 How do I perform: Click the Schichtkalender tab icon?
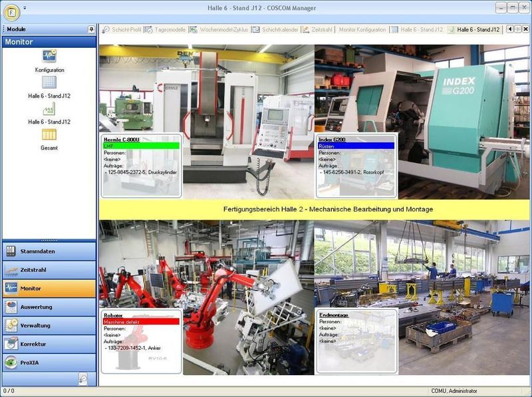point(256,29)
